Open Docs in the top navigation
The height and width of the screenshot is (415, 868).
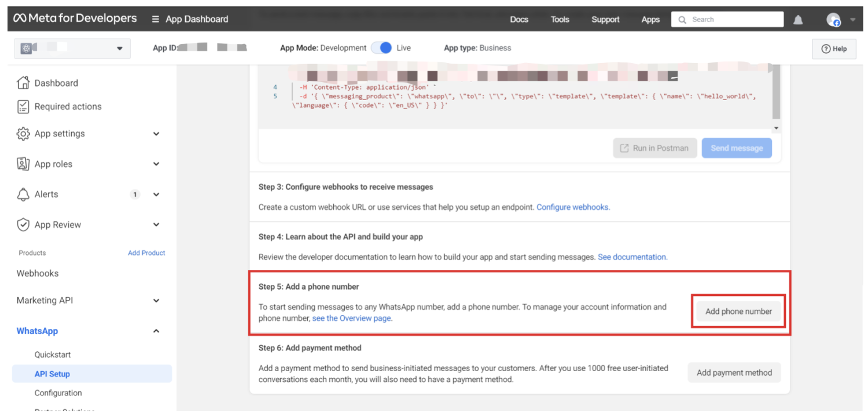[518, 20]
